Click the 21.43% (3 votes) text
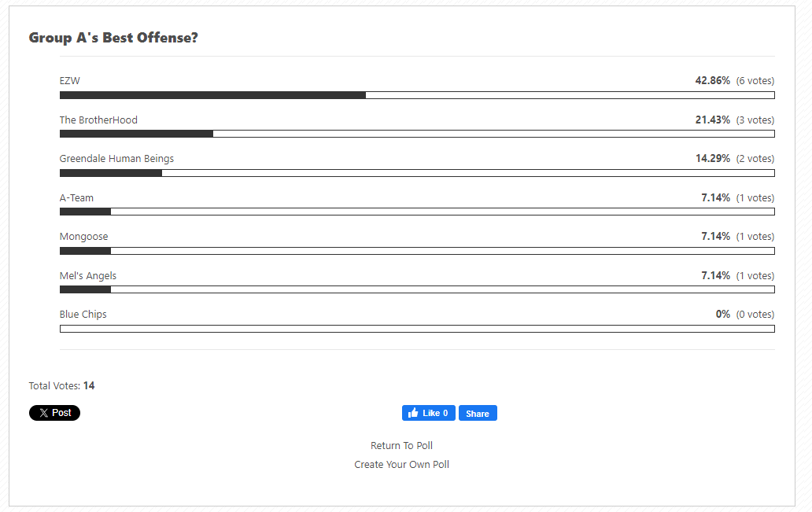The image size is (812, 512). (734, 120)
